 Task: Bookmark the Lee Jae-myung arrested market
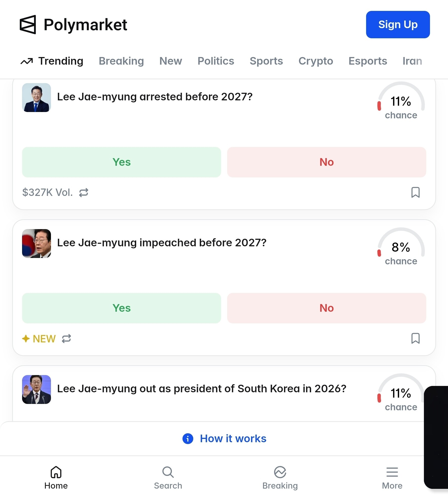[x=415, y=192]
